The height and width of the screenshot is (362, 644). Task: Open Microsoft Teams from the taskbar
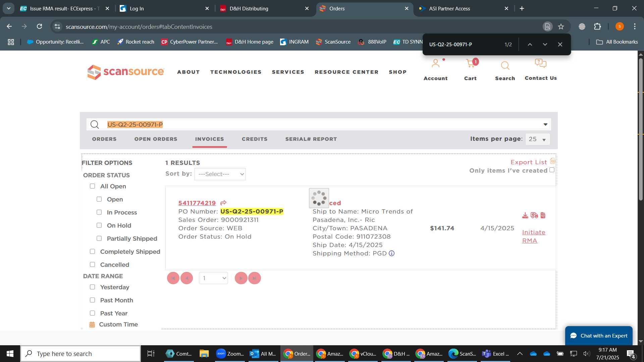495,354
